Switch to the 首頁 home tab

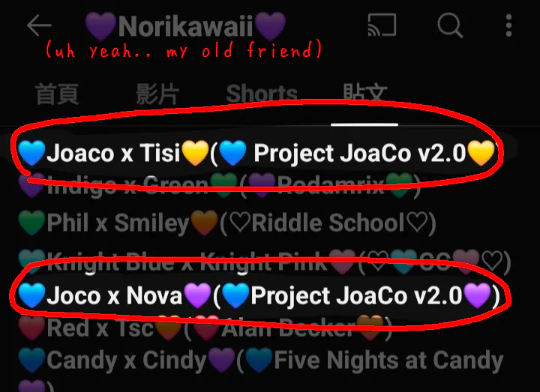[x=57, y=94]
